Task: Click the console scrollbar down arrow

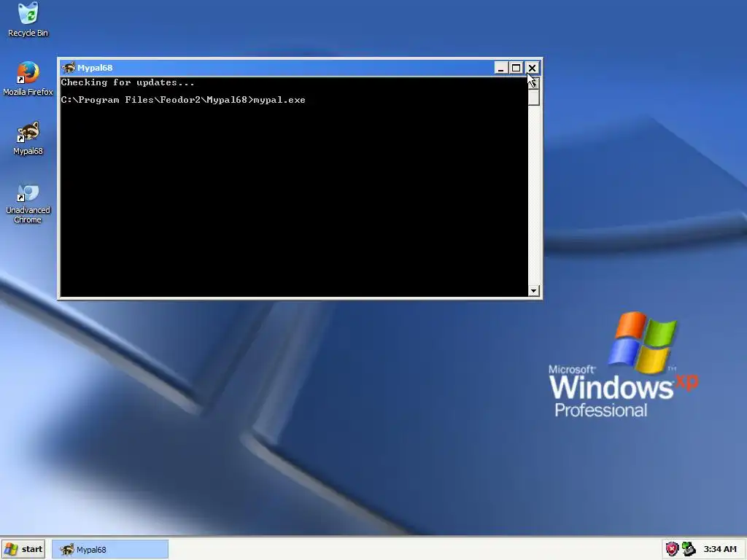Action: 533,290
